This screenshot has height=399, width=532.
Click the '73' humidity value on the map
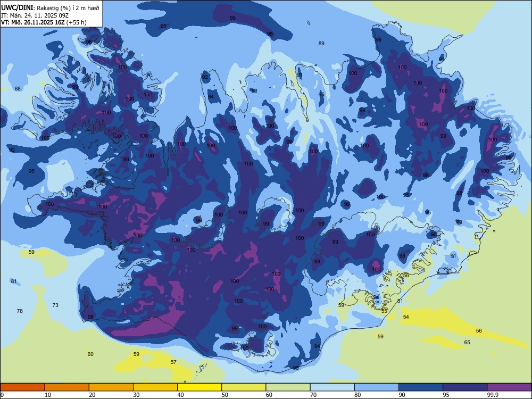(x=55, y=305)
